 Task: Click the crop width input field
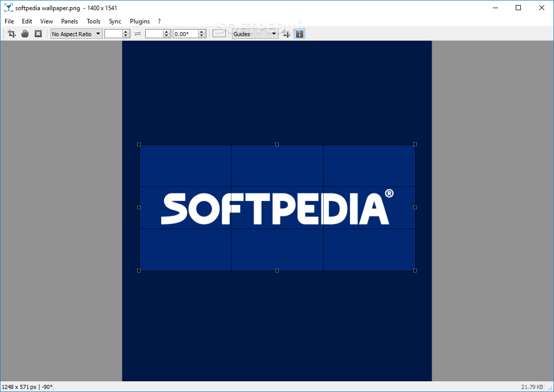click(114, 34)
